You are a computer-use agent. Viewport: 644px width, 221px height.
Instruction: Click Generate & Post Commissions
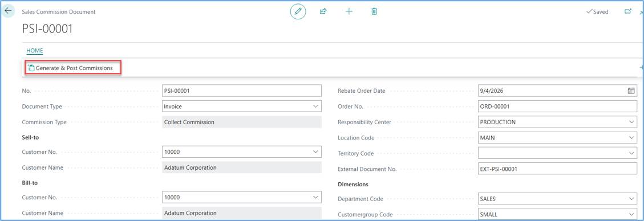point(70,68)
